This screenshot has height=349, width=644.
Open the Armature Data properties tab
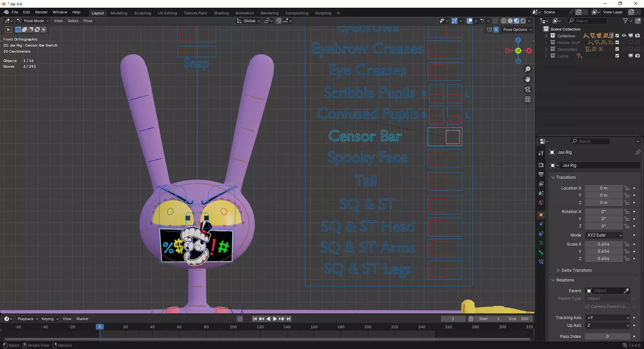click(541, 243)
